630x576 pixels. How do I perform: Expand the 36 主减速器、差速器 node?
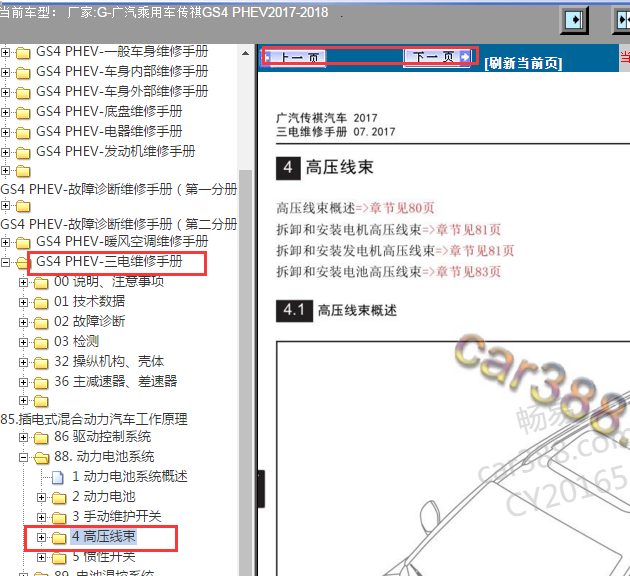23,382
